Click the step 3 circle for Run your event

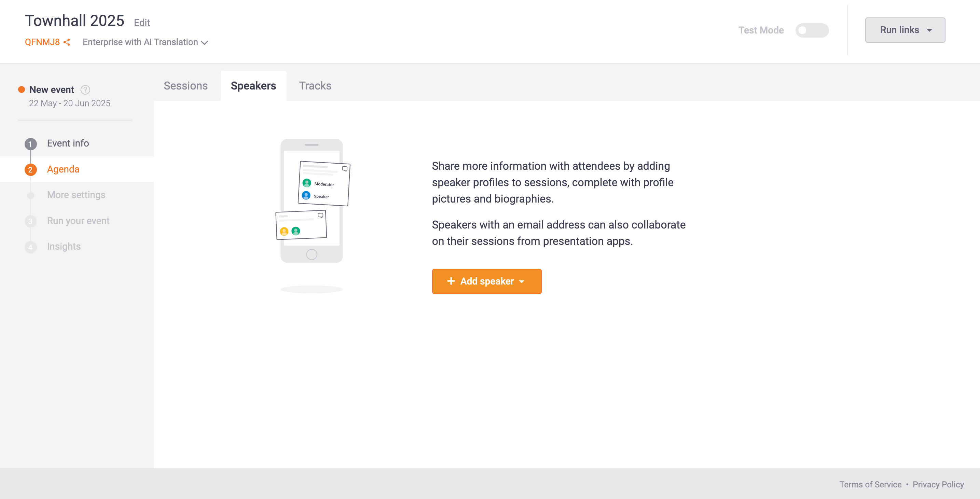pyautogui.click(x=30, y=221)
